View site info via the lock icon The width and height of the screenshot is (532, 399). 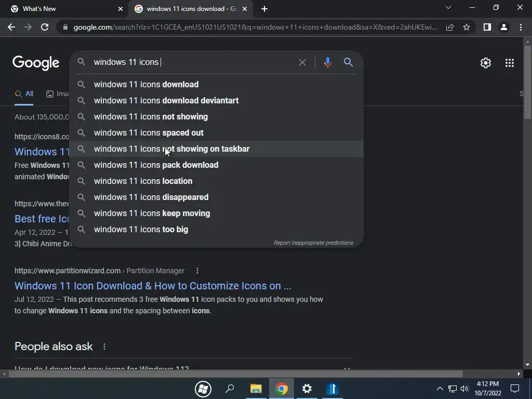[65, 27]
